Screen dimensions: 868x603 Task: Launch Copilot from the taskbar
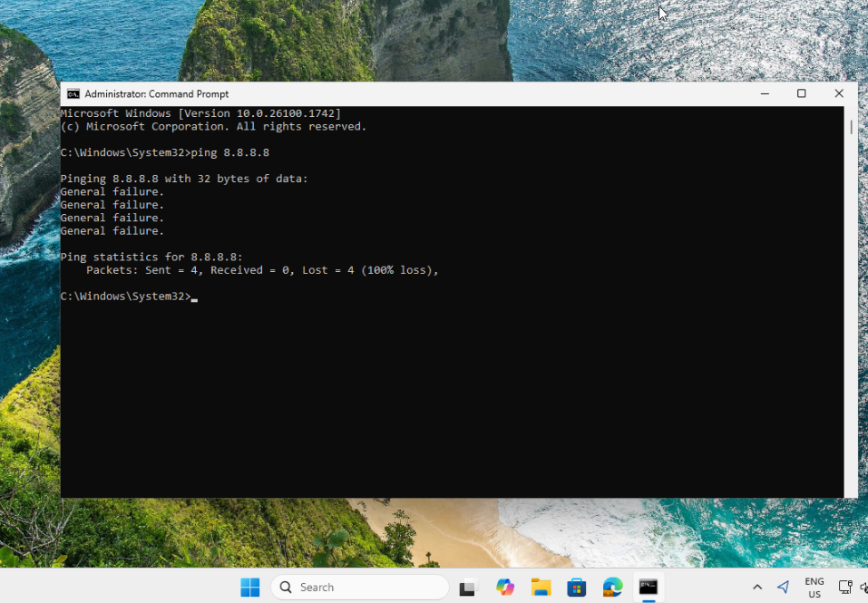(504, 588)
